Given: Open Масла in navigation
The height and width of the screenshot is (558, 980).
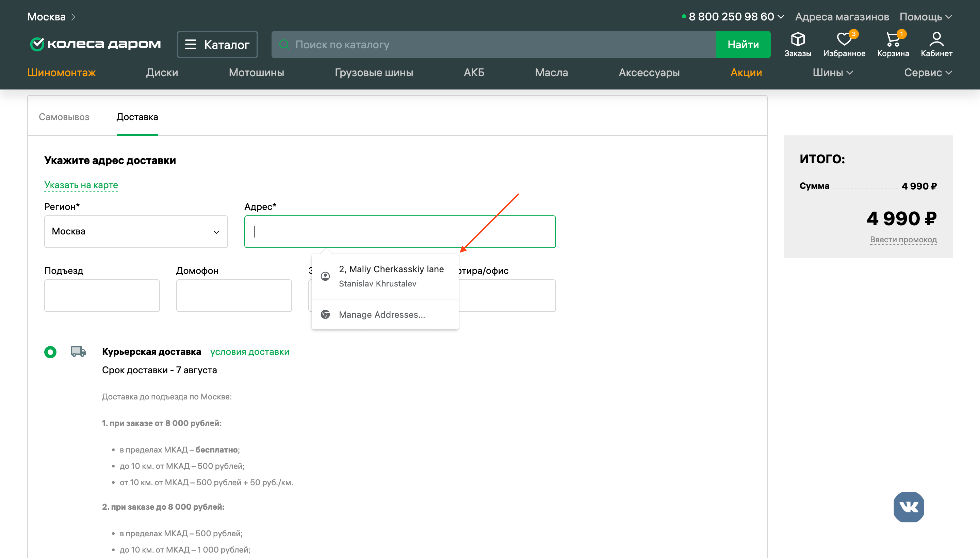Looking at the screenshot, I should (x=551, y=72).
